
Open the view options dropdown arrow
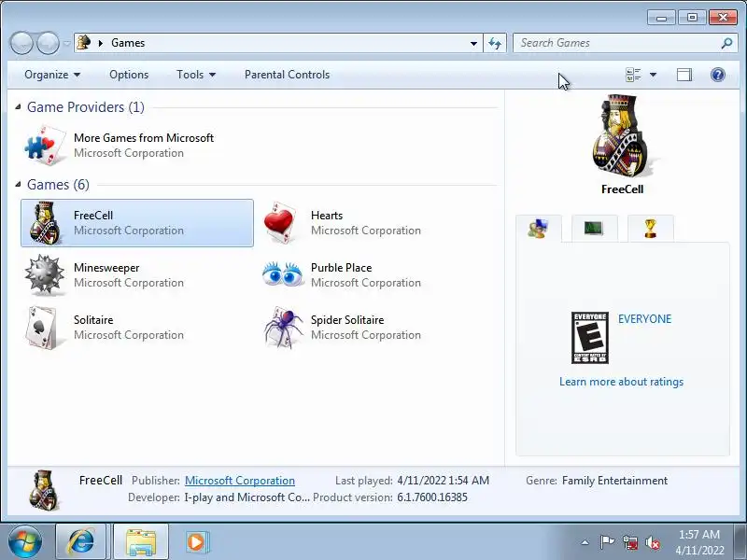point(653,75)
